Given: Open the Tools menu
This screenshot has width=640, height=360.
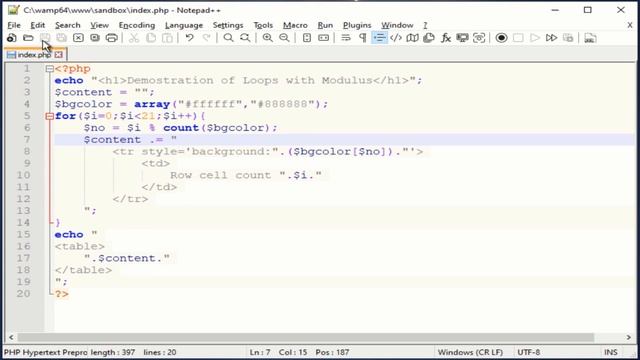Looking at the screenshot, I should point(263,25).
